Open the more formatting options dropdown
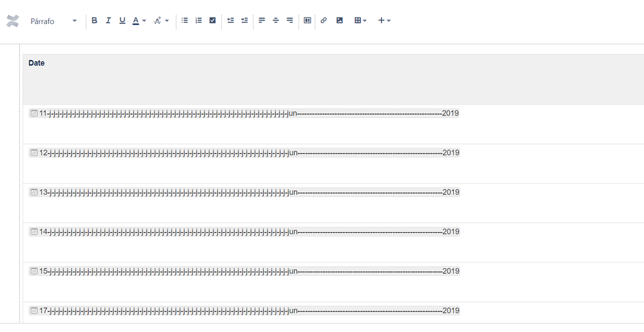Viewport: 644px width, 332px height. [161, 21]
